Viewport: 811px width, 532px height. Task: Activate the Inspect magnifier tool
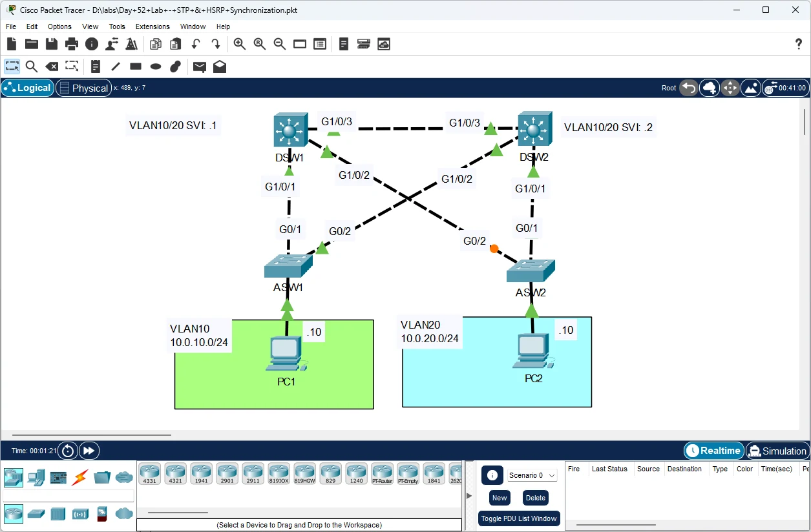coord(32,66)
